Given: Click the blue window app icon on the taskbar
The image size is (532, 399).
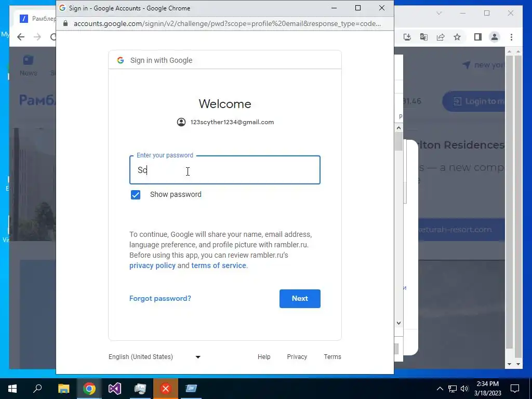Looking at the screenshot, I should 191,389.
